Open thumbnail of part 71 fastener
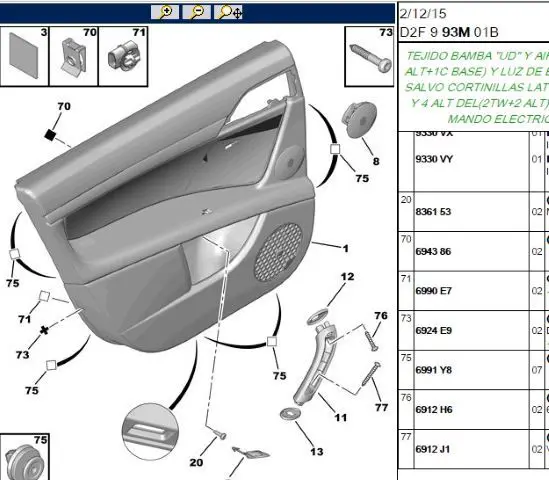The image size is (549, 480). click(123, 56)
